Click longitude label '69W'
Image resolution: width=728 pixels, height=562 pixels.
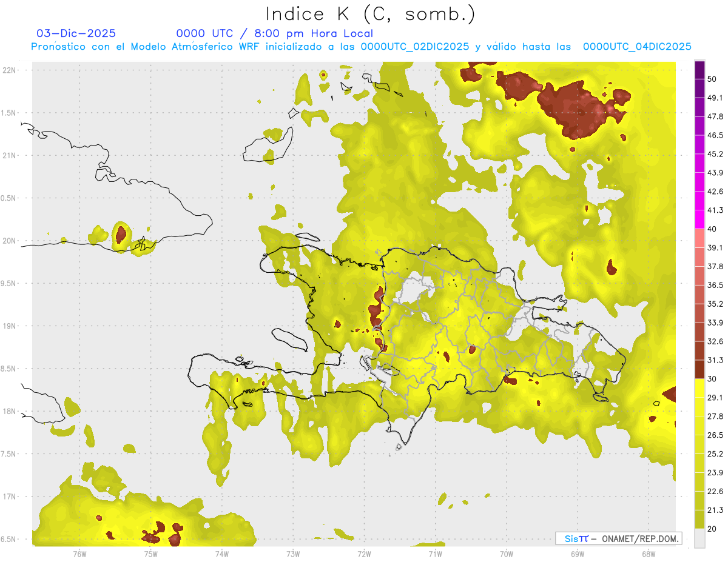tap(577, 554)
